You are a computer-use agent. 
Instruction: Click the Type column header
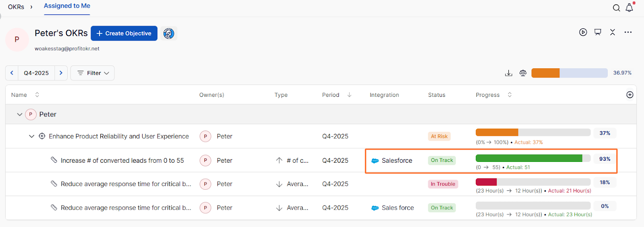(281, 95)
